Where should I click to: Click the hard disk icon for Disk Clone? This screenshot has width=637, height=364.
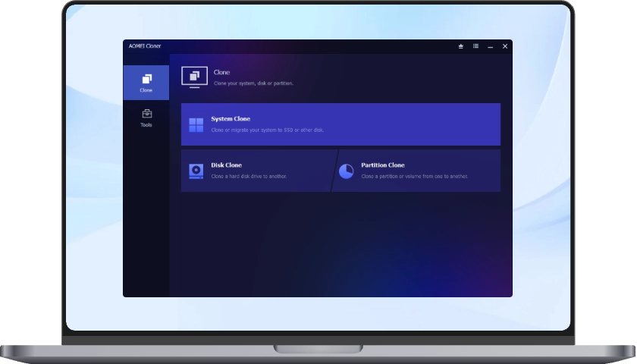tap(196, 171)
